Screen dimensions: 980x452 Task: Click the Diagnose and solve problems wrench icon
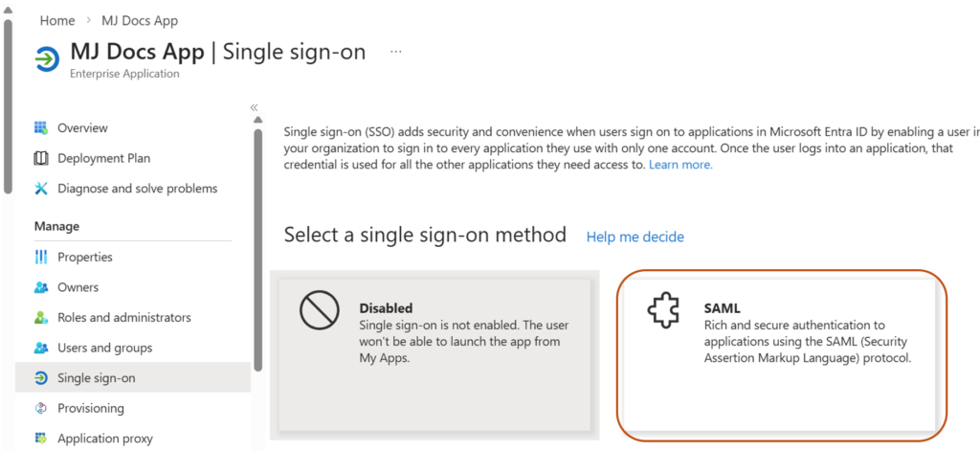pos(41,189)
